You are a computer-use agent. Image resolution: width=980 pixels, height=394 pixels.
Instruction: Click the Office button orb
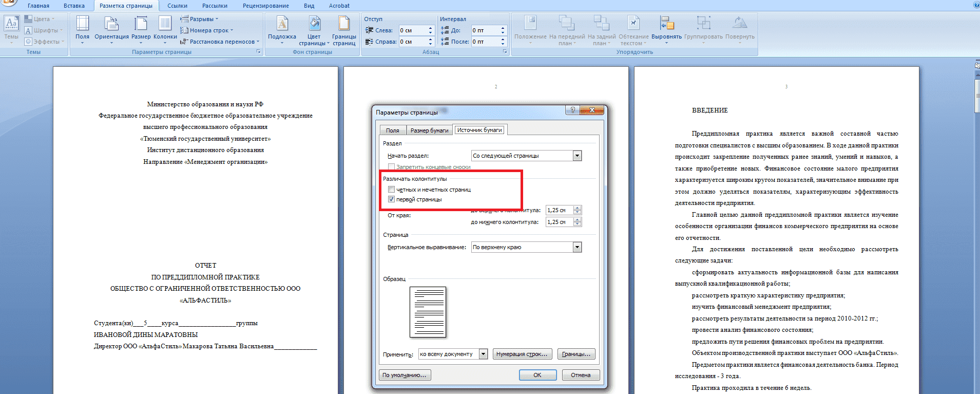(8, 3)
